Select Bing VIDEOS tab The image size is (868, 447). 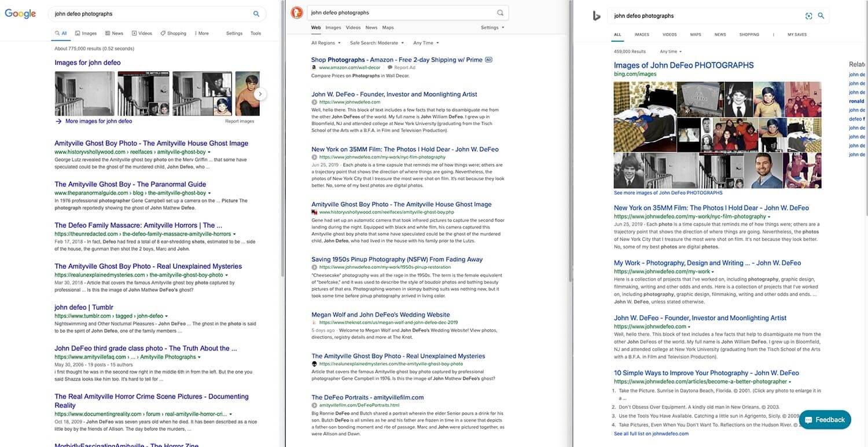670,35
